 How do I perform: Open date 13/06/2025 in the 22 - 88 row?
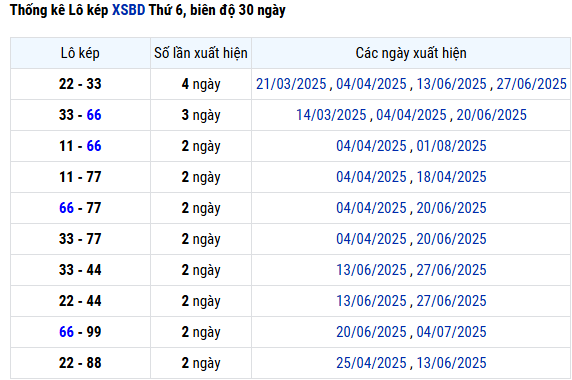451,363
